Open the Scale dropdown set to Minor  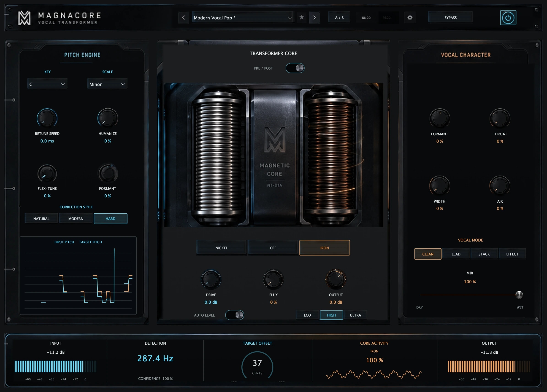point(107,84)
